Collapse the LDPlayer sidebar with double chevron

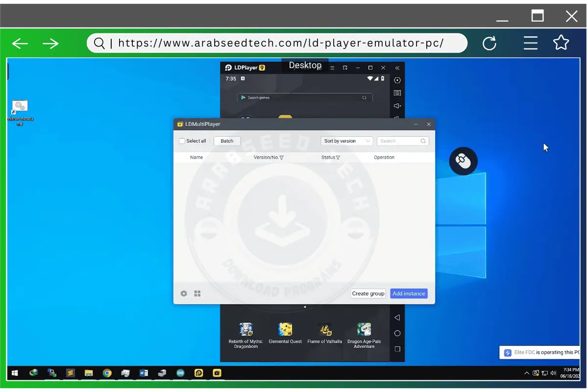click(x=397, y=68)
